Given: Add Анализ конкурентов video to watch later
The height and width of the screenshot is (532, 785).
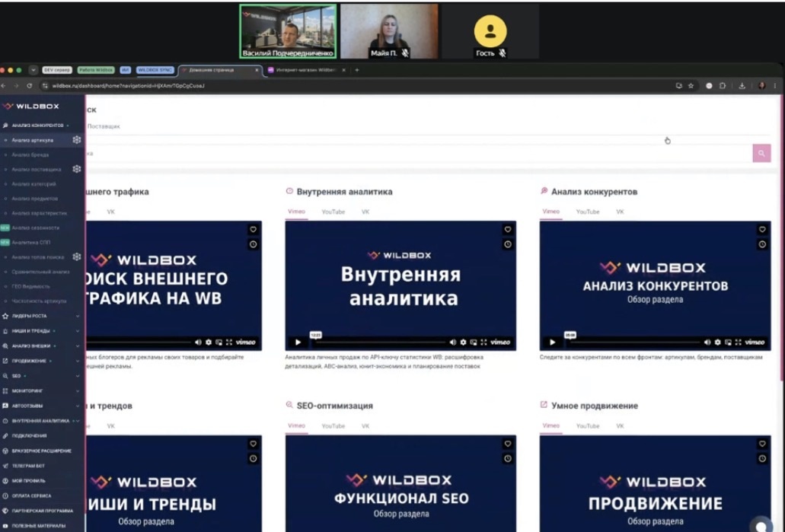Looking at the screenshot, I should 762,244.
